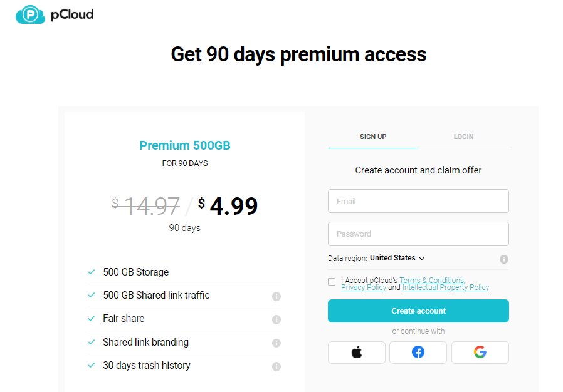Show info for Shared link branding
563x392 pixels.
point(276,343)
